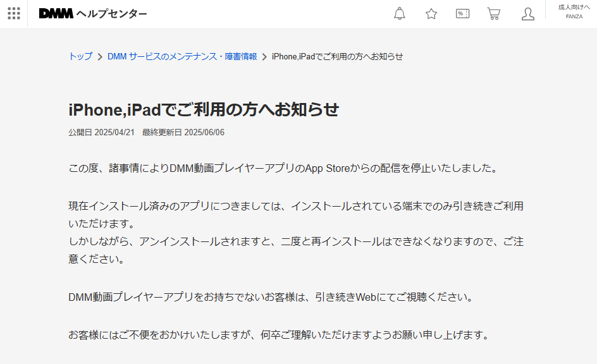The height and width of the screenshot is (364, 597).
Task: Click the FANZA label under 成人向けへ
Action: coord(574,17)
